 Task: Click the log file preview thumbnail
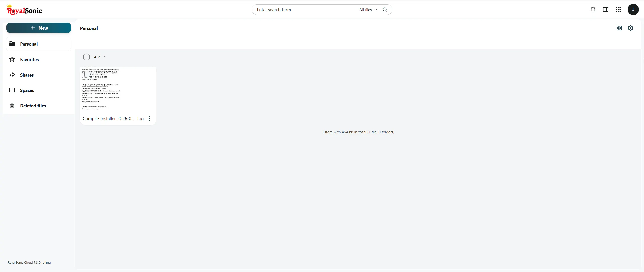(118, 89)
